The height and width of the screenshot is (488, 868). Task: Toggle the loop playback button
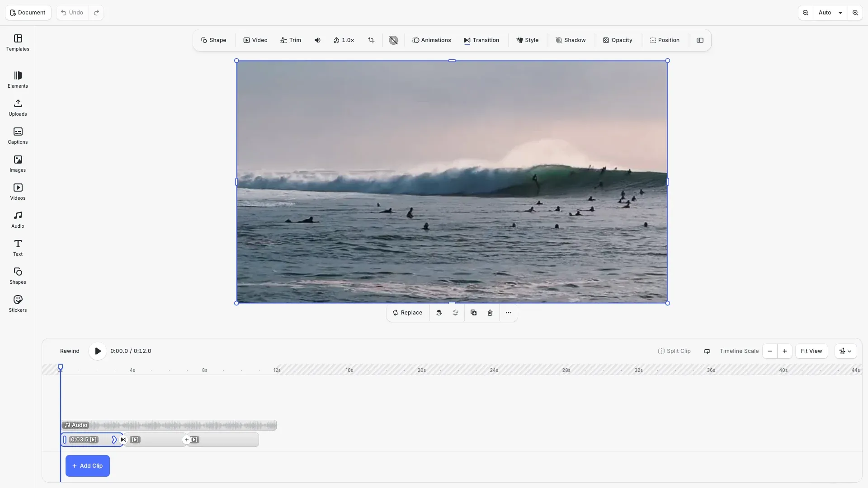[x=707, y=351]
